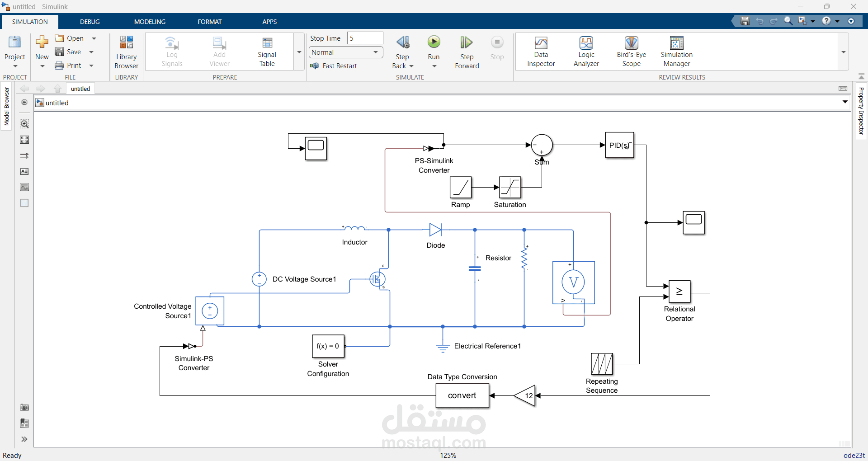Click Hide/Show Explorer Bar icon

click(x=24, y=103)
